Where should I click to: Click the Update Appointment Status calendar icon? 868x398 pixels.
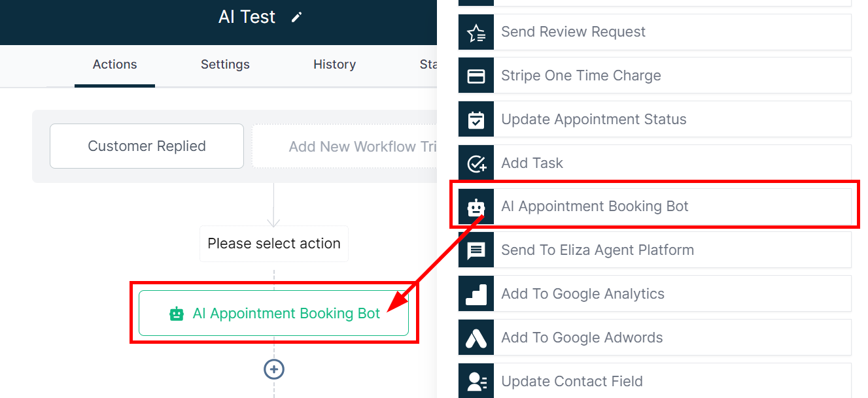tap(476, 120)
